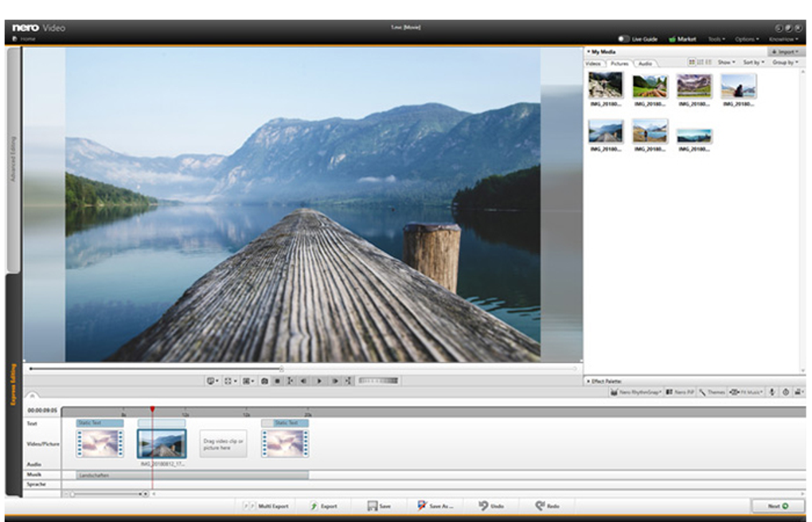Select the purple mountain meadow picture thumbnail
The width and height of the screenshot is (812, 522).
(694, 86)
